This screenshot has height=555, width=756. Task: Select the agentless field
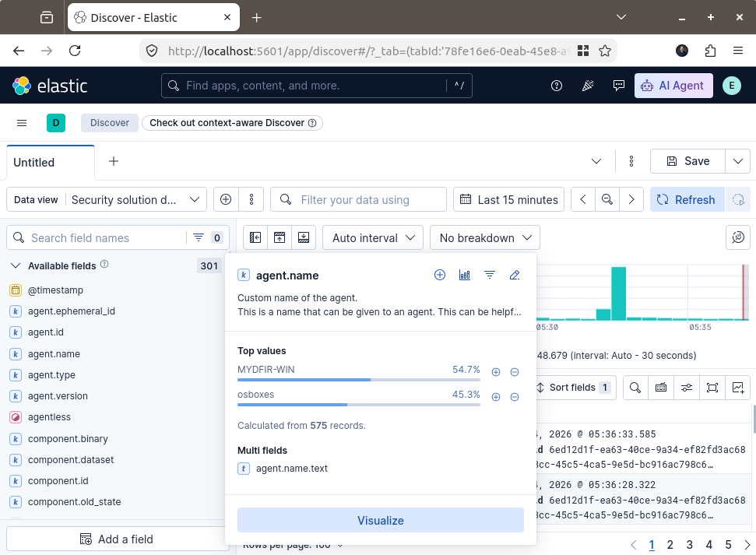(49, 417)
